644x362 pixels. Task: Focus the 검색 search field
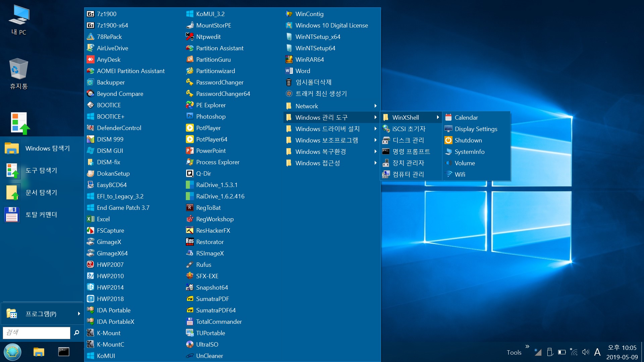coord(36,333)
